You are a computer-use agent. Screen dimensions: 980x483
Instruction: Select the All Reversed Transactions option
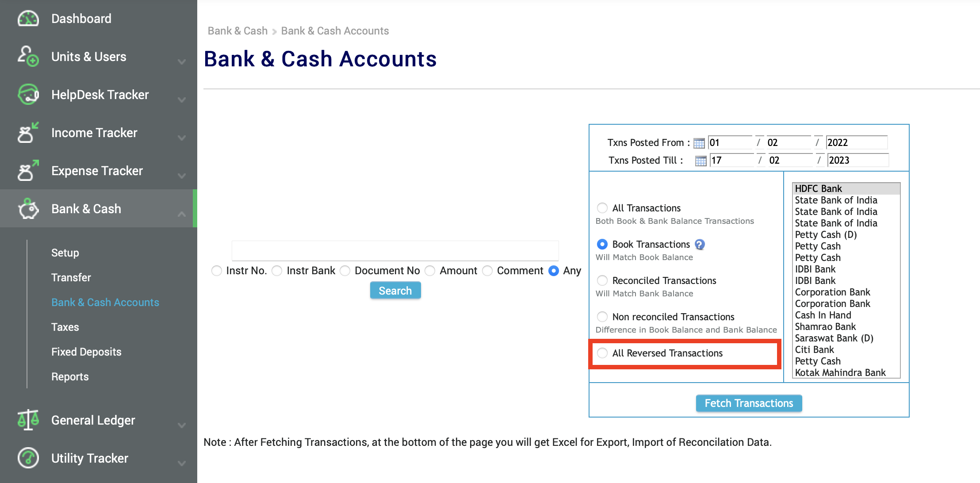point(602,353)
